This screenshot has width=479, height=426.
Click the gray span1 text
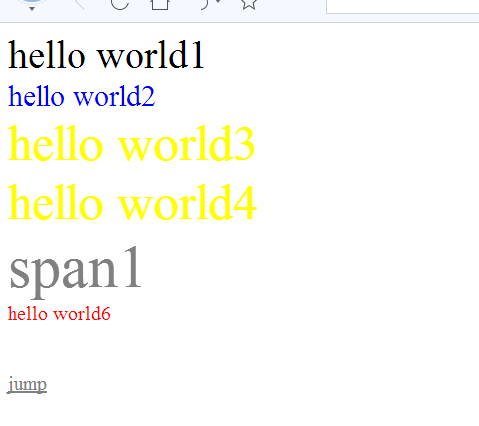(76, 272)
